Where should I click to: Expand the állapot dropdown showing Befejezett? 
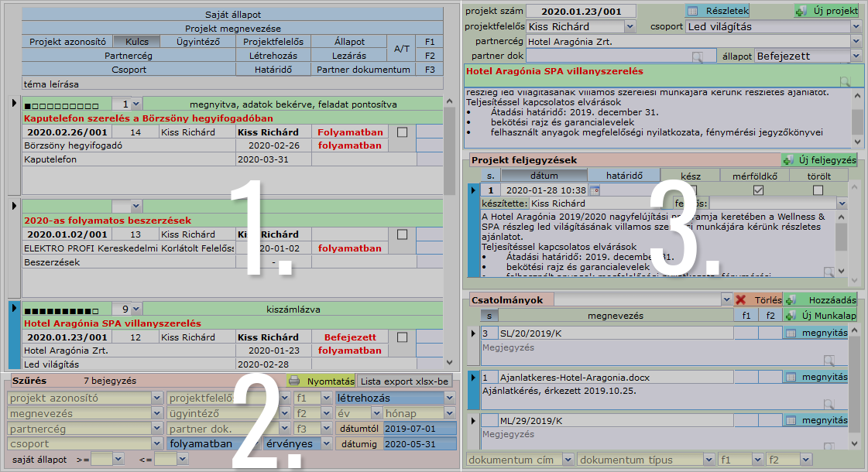855,56
